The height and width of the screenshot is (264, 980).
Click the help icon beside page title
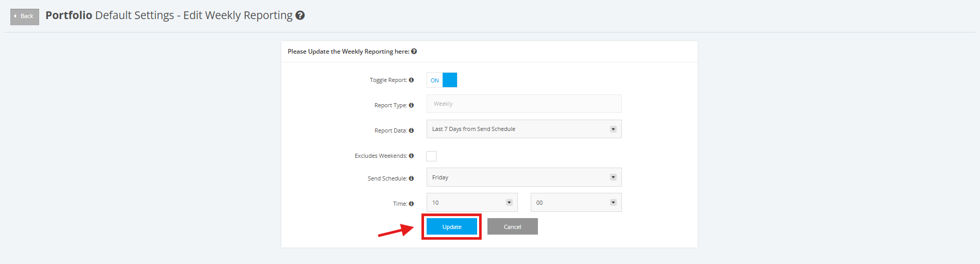pos(300,15)
